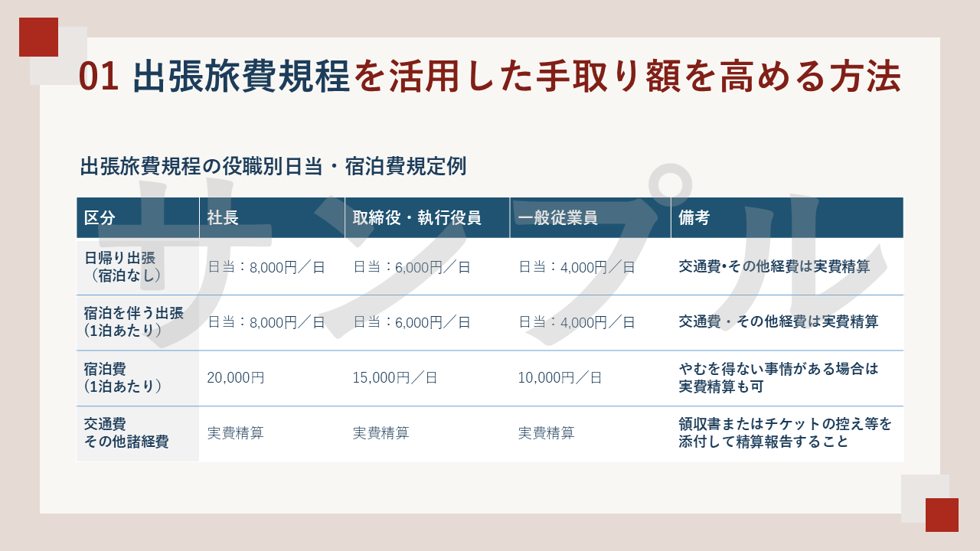The image size is (980, 551).
Task: Select the 領収書またはチケットの控え note cell
Action: point(785,433)
